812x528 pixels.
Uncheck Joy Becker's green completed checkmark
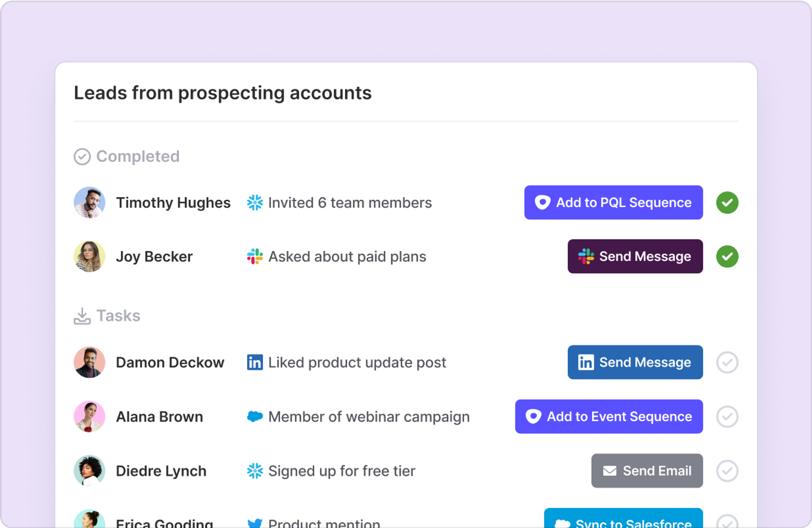[727, 257]
